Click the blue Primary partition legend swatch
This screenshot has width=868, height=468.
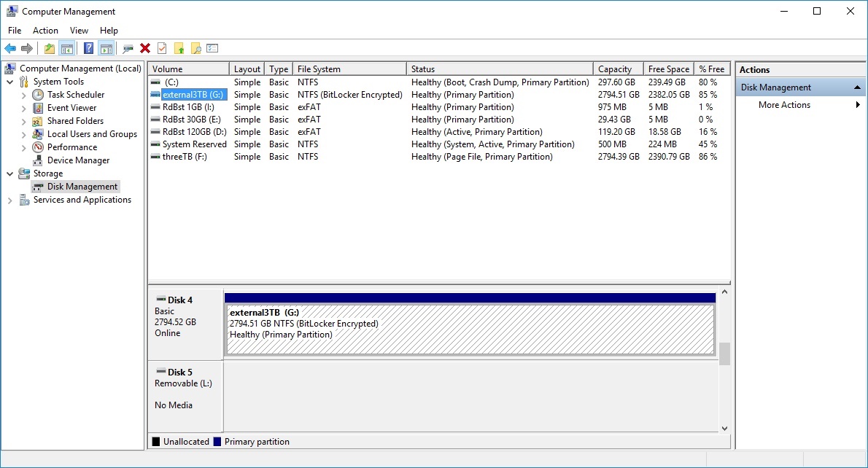point(219,441)
